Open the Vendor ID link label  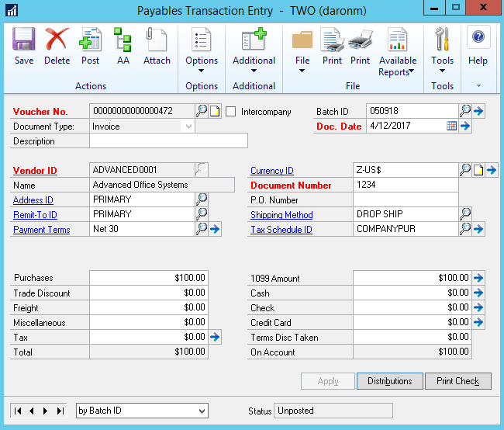click(x=35, y=170)
